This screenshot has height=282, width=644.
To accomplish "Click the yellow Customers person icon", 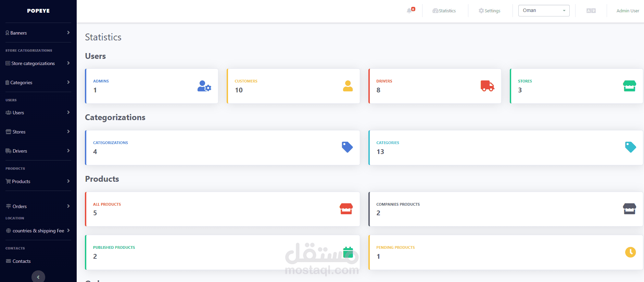I will coord(348,86).
